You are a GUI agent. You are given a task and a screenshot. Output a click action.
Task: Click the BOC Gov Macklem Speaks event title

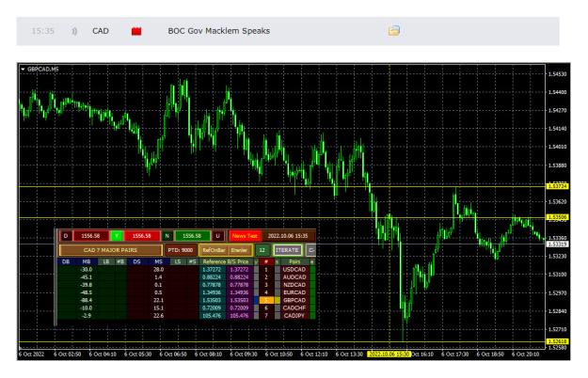point(219,31)
